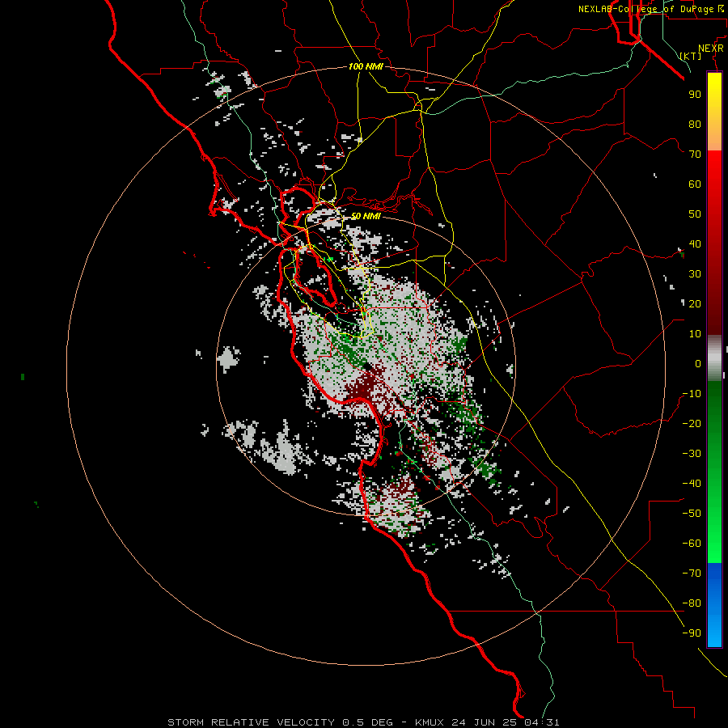Click the '[KT]' units label
The width and height of the screenshot is (728, 728).
[691, 56]
